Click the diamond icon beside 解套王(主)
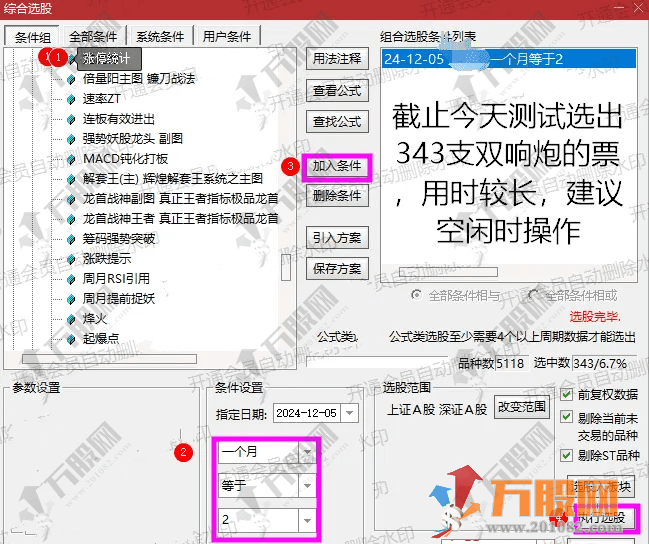The image size is (649, 544). [71, 179]
